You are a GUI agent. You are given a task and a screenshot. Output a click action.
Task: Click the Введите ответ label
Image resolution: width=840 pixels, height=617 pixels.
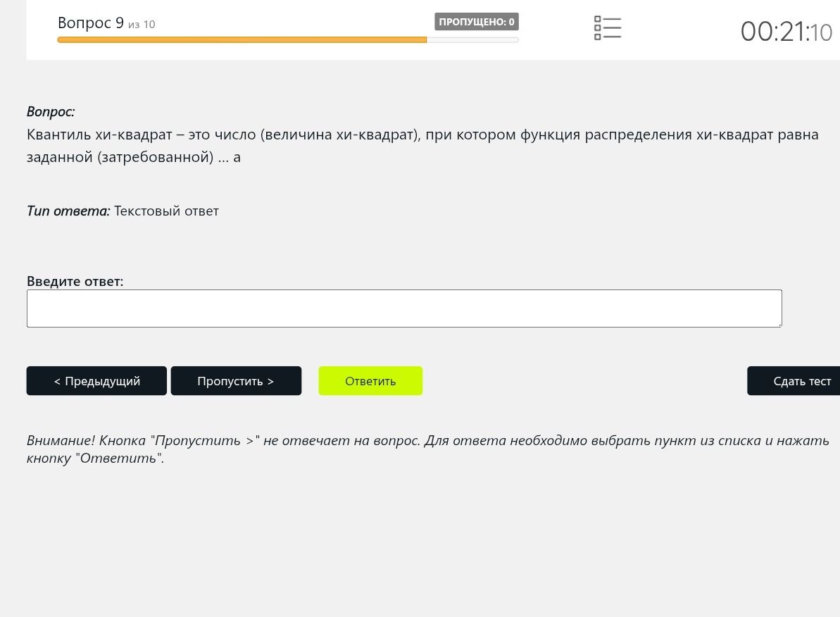coord(75,281)
